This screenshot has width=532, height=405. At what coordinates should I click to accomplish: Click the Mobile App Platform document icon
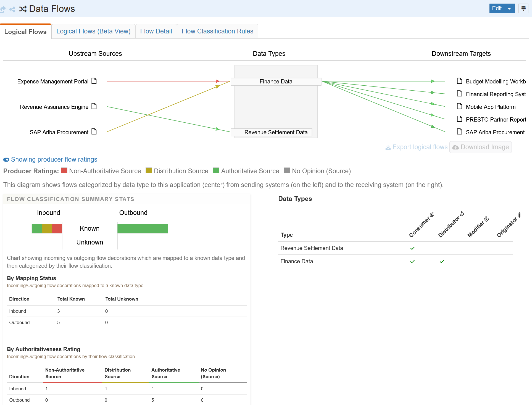[460, 106]
